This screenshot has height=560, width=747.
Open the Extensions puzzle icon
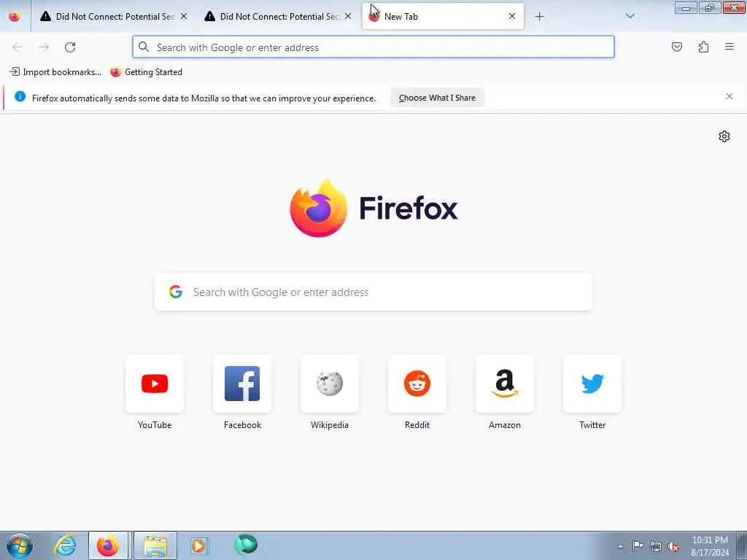coord(703,47)
